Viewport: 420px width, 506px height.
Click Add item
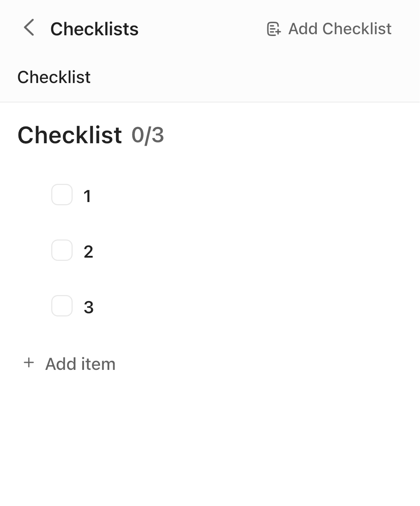click(x=80, y=363)
